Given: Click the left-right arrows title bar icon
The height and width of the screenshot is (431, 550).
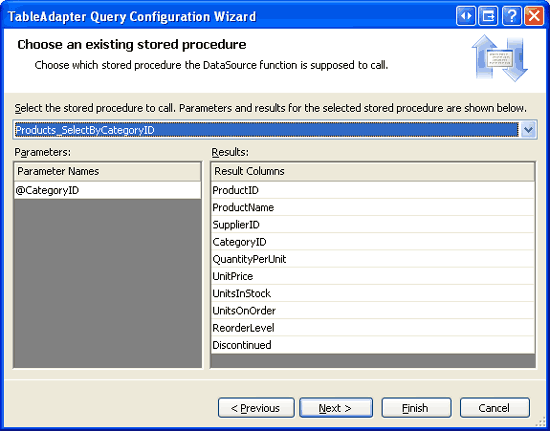Looking at the screenshot, I should pyautogui.click(x=466, y=16).
